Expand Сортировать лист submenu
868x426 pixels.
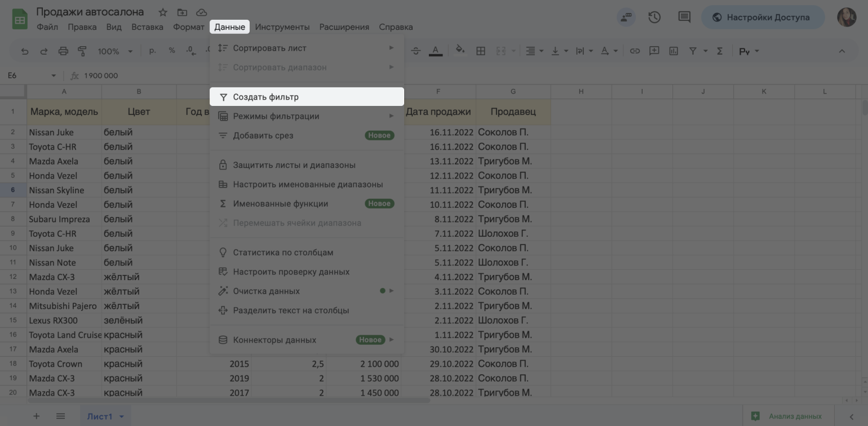coord(307,48)
